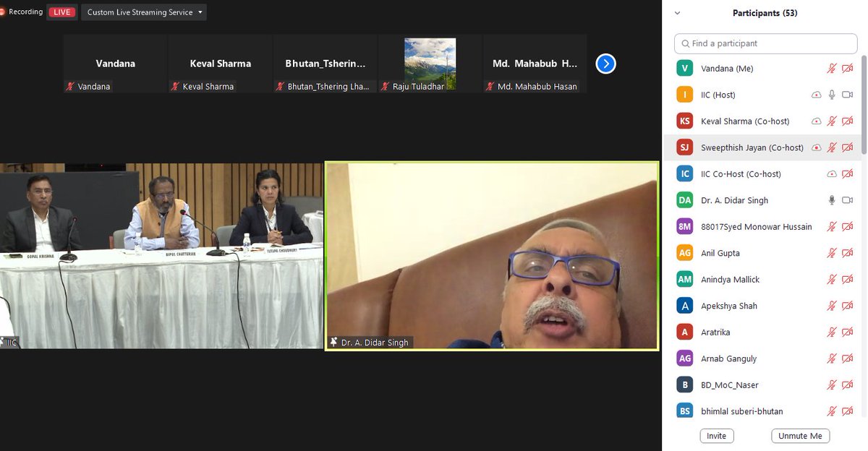Click Vandana (Me) video-off camera icon
The image size is (868, 451).
848,69
